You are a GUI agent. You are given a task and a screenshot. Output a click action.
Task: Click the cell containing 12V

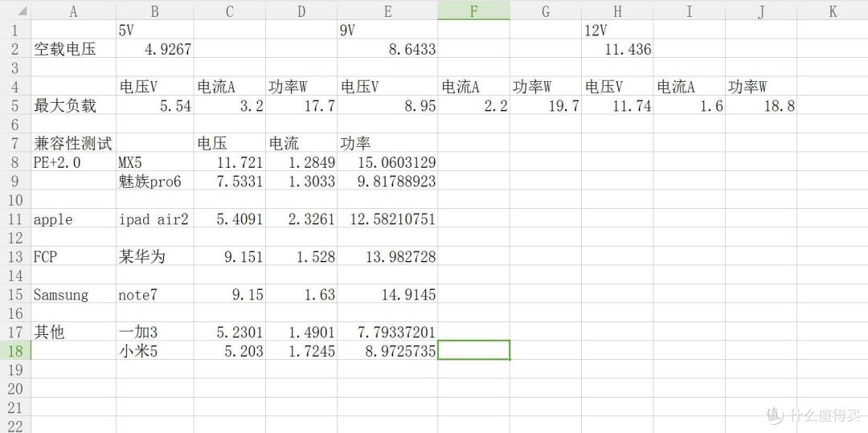617,30
